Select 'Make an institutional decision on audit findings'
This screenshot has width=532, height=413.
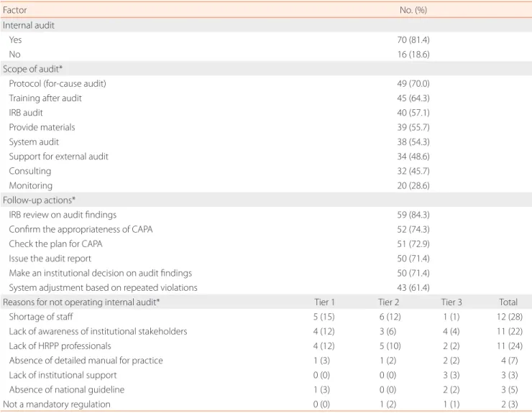point(101,274)
